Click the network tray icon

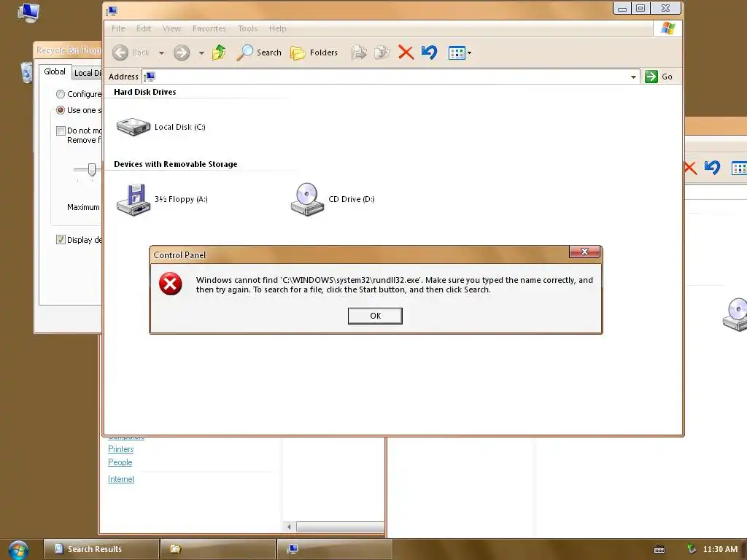(691, 549)
